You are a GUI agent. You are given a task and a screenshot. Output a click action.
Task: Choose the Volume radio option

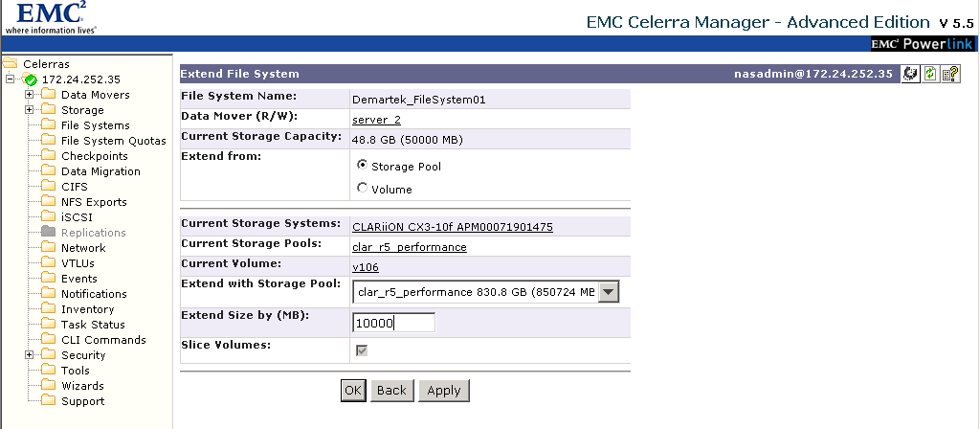click(x=361, y=188)
